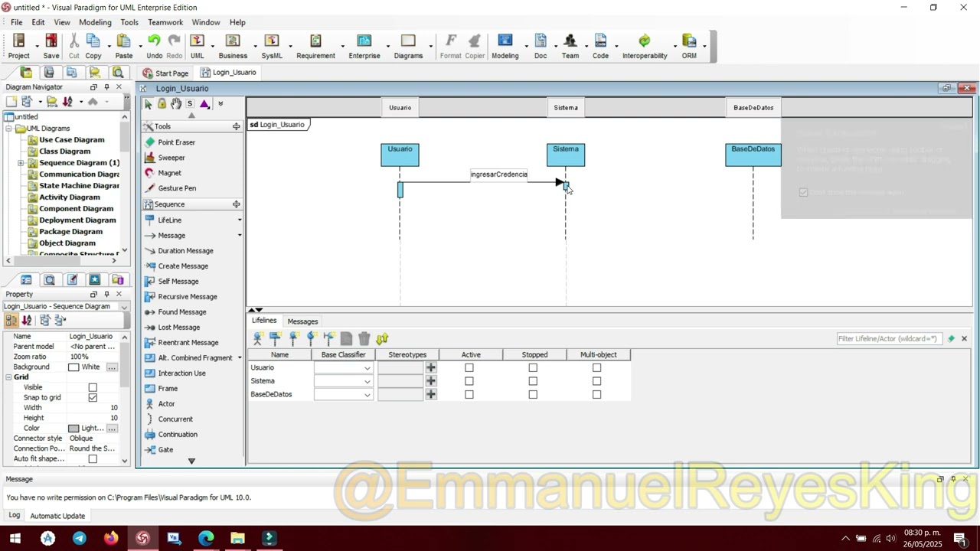Select the Self Message palette tool

coord(178,282)
